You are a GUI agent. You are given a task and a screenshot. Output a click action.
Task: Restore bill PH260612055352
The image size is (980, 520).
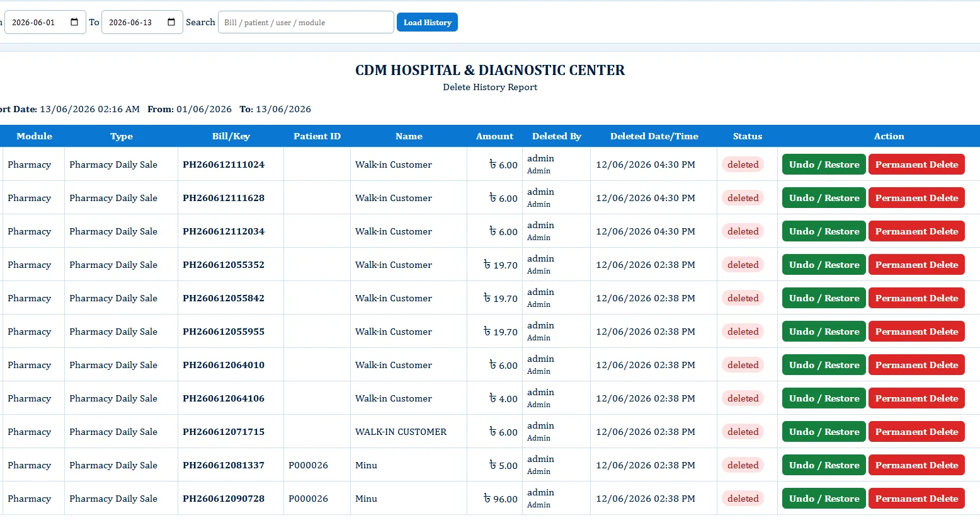(824, 265)
